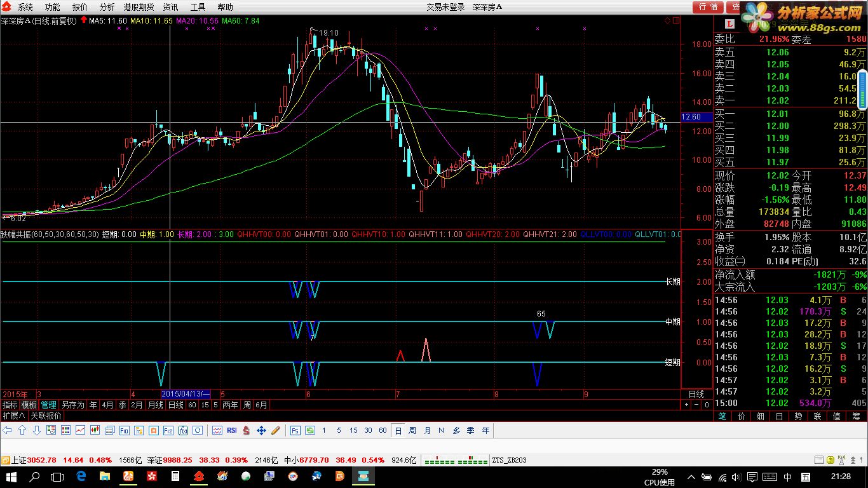868x488 pixels.
Task: Open the 分析 menu
Action: coord(107,7)
